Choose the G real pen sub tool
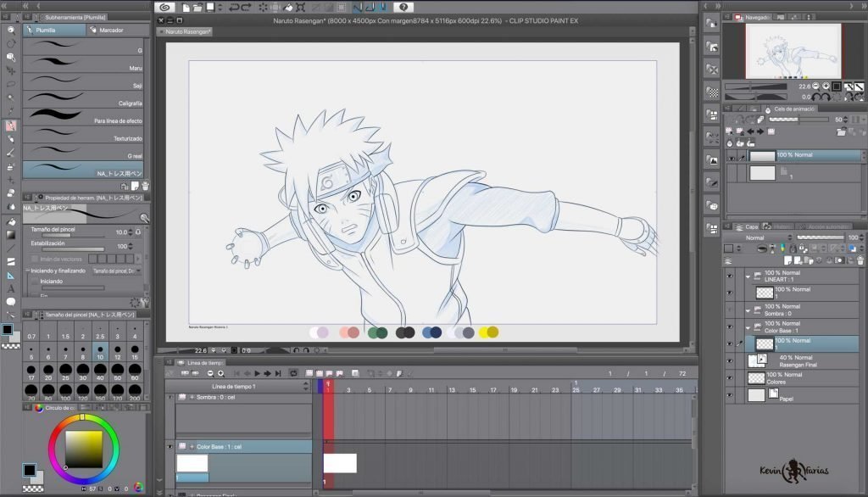Image resolution: width=868 pixels, height=497 pixels. 83,153
